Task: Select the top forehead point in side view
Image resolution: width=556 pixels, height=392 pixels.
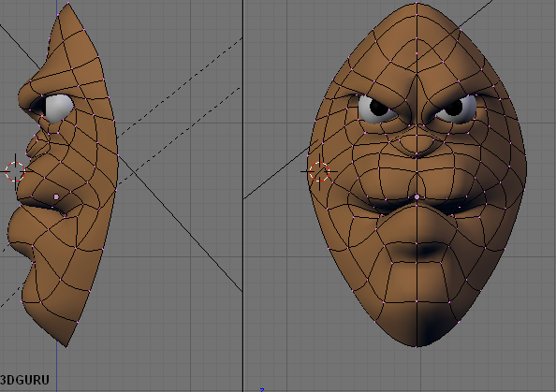Action: tap(68, 4)
